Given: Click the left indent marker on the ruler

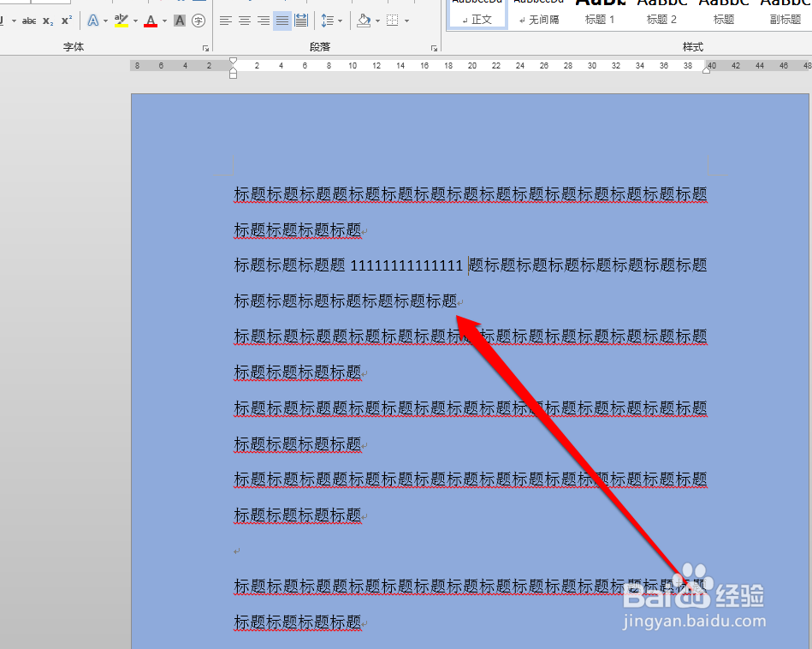Looking at the screenshot, I should [x=233, y=74].
